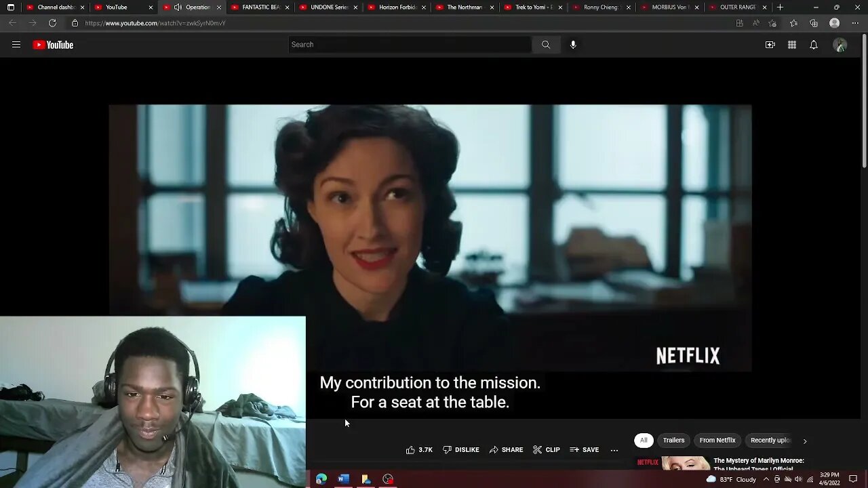
Task: Save the video to a playlist
Action: coord(585,450)
